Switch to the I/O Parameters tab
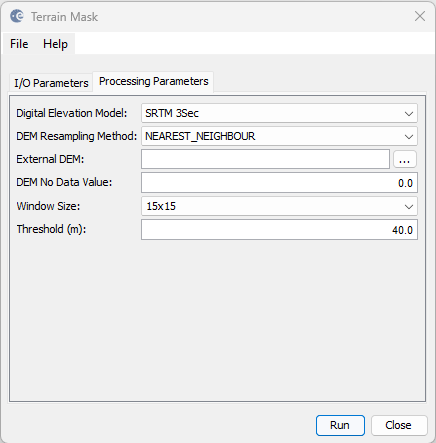Viewport: 436px width, 443px height. pos(51,83)
